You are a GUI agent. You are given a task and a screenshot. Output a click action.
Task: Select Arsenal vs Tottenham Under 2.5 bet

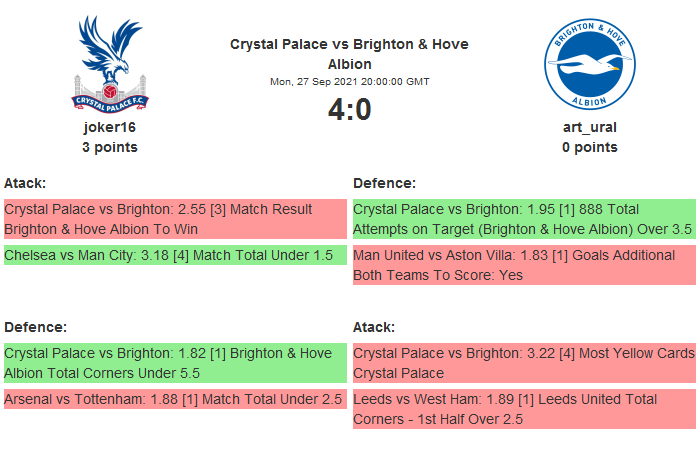[174, 399]
